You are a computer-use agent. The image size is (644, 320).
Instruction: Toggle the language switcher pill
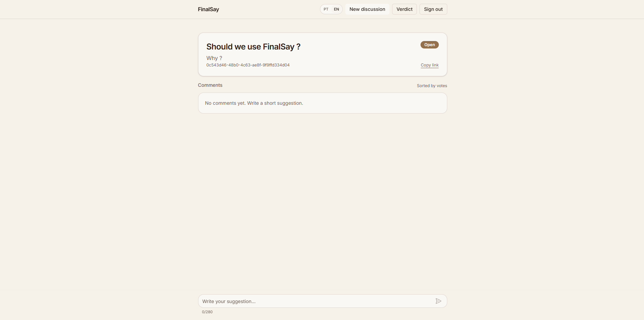331,9
